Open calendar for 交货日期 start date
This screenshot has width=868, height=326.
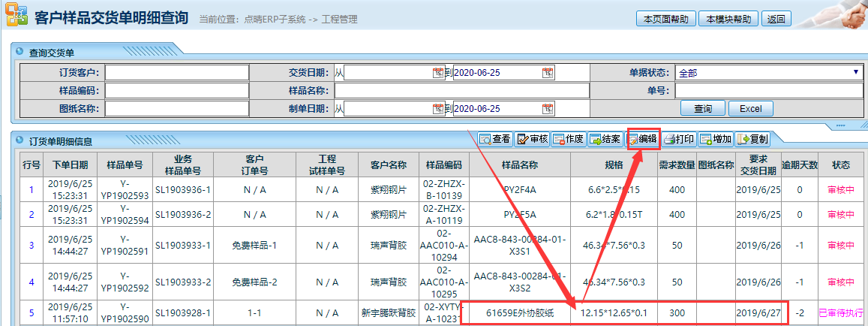point(438,73)
